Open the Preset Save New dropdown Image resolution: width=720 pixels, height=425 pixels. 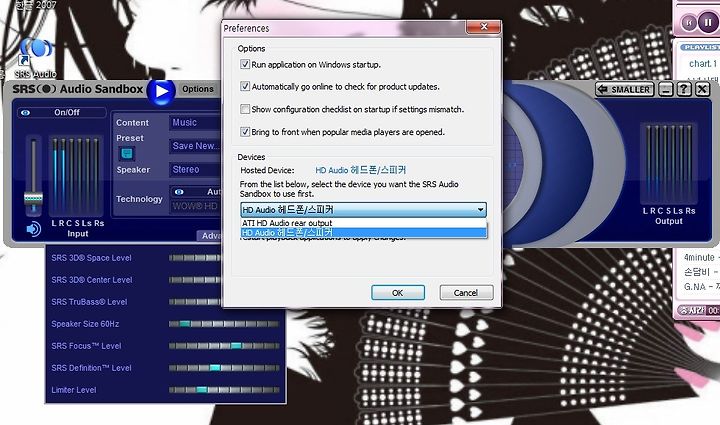(x=196, y=146)
